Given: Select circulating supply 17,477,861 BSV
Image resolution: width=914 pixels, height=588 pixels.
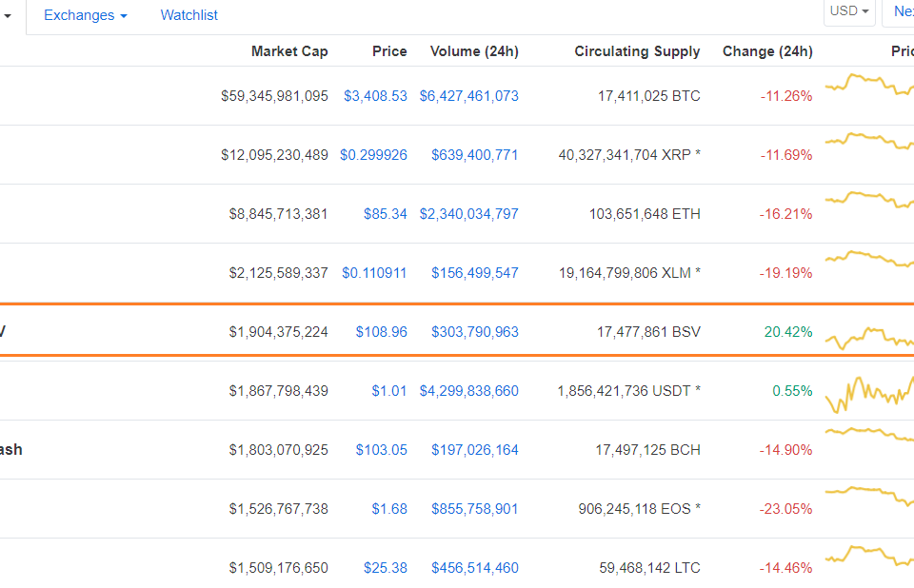Looking at the screenshot, I should point(648,332).
